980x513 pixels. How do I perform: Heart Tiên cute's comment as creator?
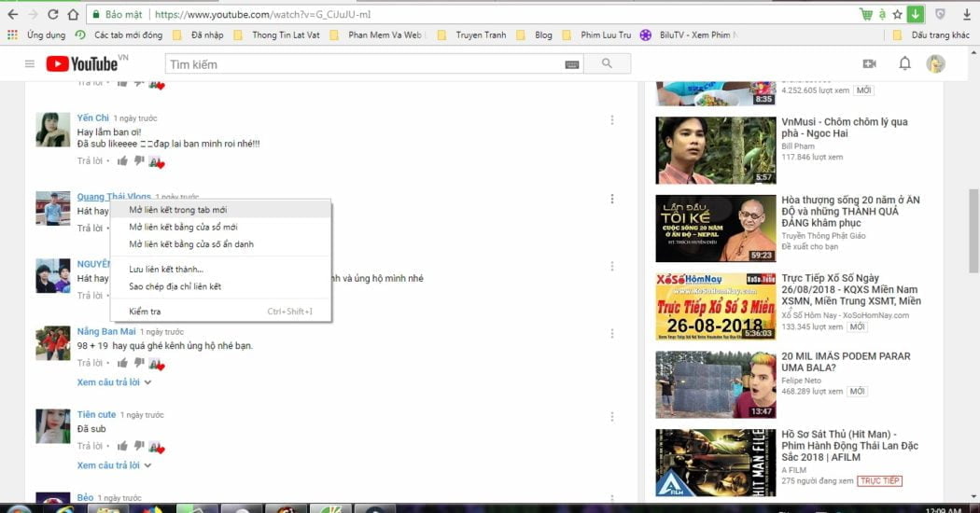157,448
